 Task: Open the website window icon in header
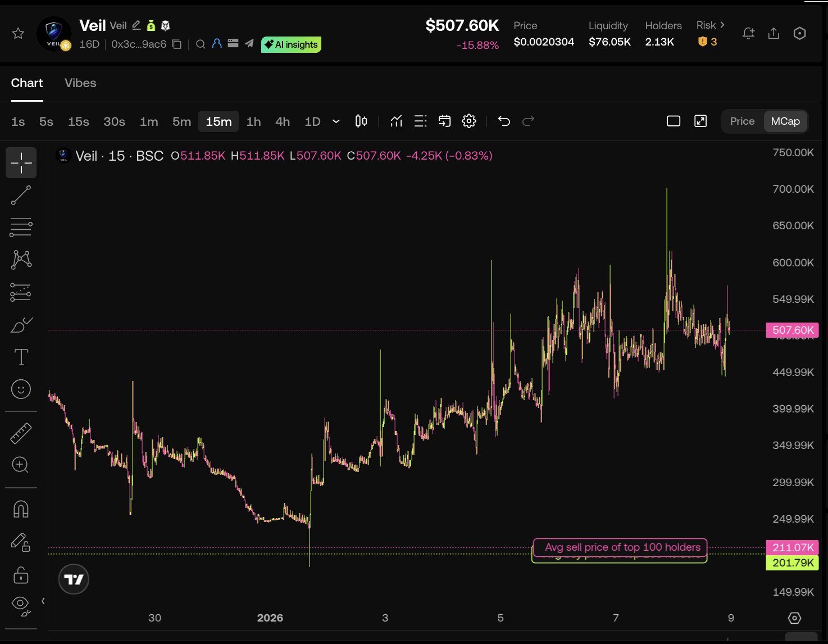[233, 43]
